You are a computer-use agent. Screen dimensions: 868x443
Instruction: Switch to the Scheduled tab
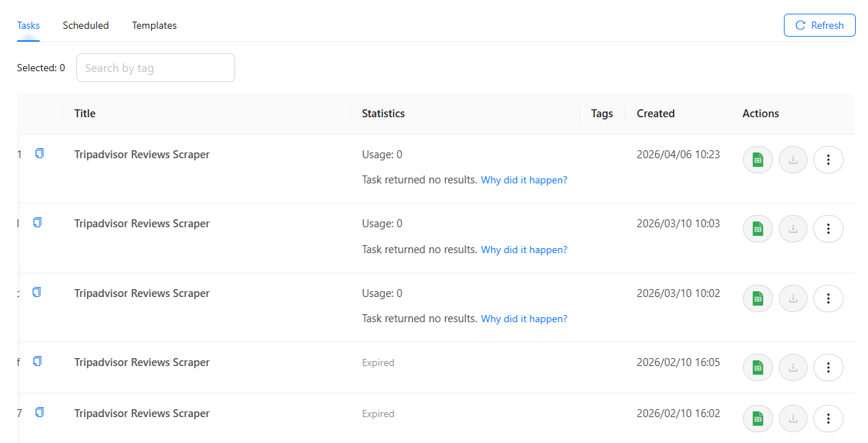tap(86, 25)
